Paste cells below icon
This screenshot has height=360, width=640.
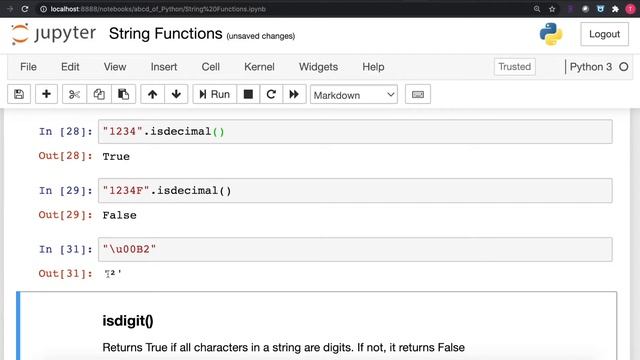[123, 95]
